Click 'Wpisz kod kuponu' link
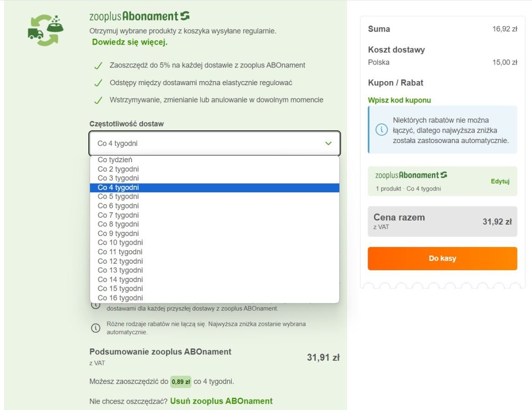 (x=399, y=100)
